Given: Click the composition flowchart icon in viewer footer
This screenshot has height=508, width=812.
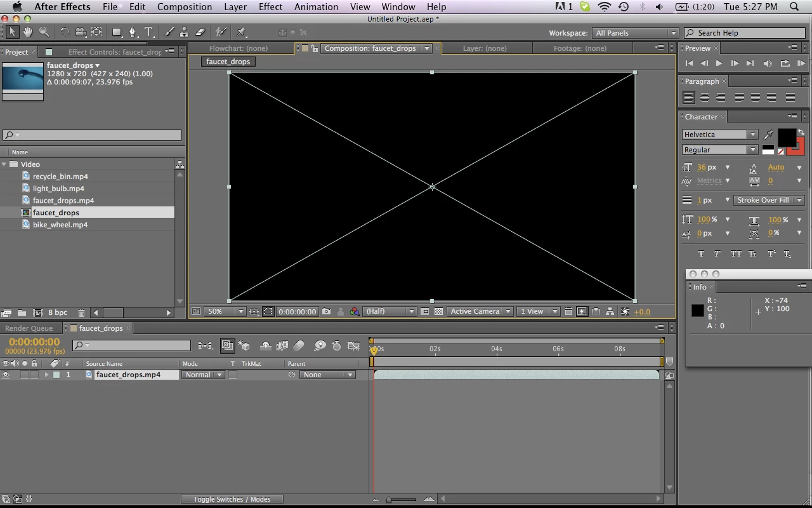Looking at the screenshot, I should (610, 312).
